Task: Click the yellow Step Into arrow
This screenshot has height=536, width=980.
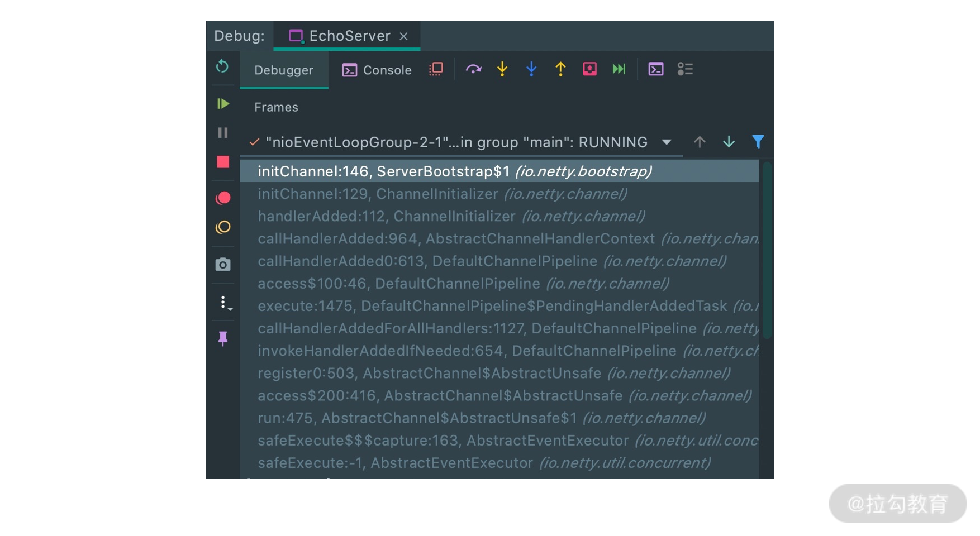Action: 502,69
